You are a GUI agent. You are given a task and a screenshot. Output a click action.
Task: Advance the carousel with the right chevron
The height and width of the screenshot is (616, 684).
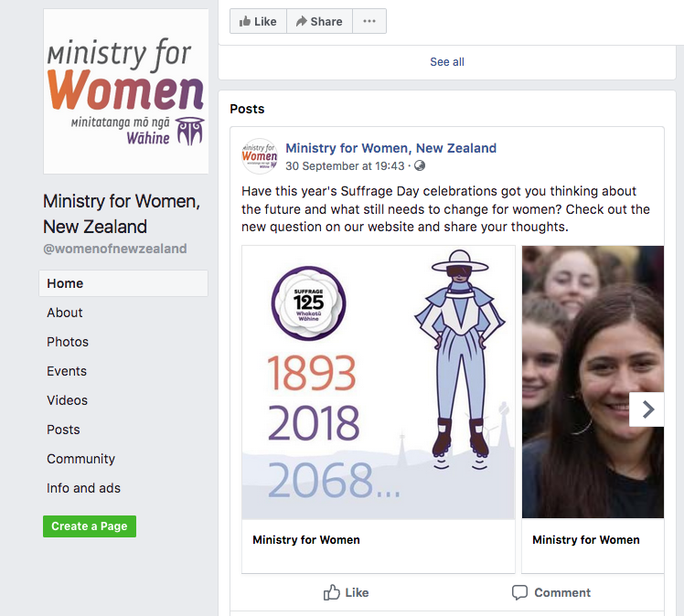[647, 409]
